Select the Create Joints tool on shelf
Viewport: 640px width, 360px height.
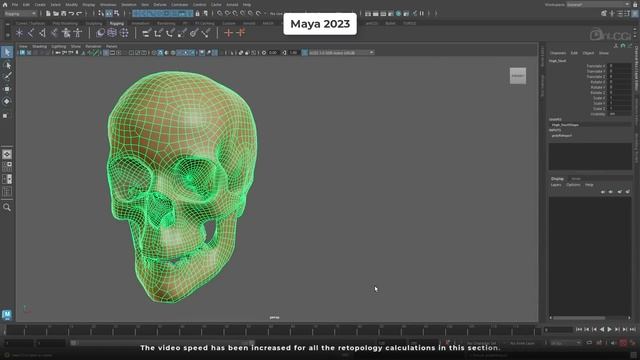[x=31, y=33]
